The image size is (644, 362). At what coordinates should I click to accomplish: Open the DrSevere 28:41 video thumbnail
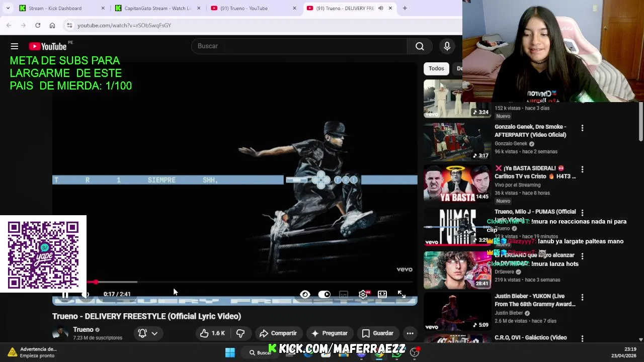(x=457, y=270)
